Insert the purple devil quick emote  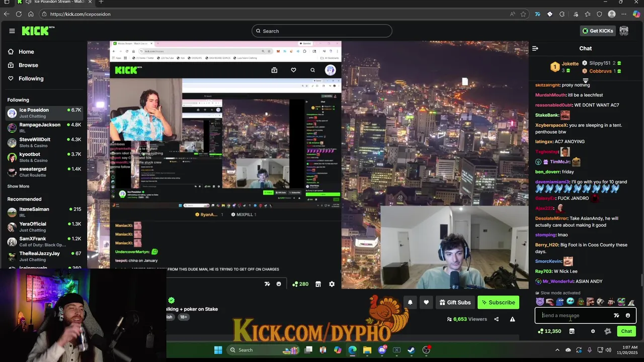pyautogui.click(x=540, y=302)
